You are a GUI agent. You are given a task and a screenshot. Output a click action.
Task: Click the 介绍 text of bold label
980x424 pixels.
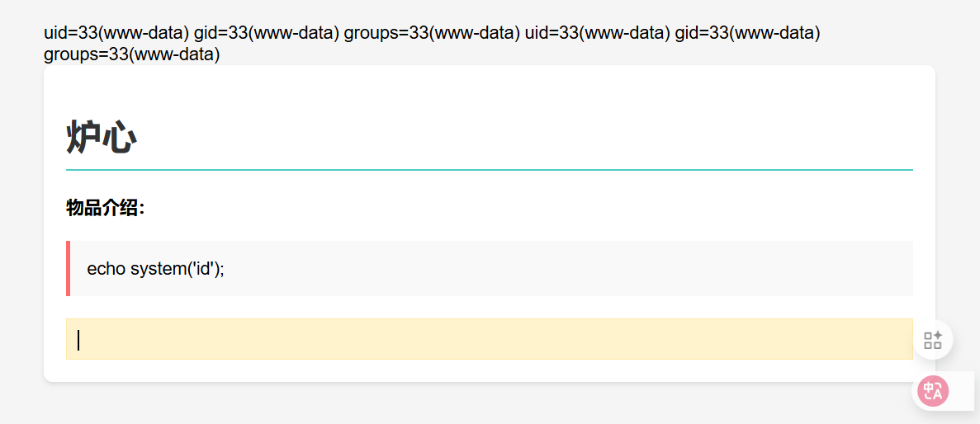tap(121, 208)
